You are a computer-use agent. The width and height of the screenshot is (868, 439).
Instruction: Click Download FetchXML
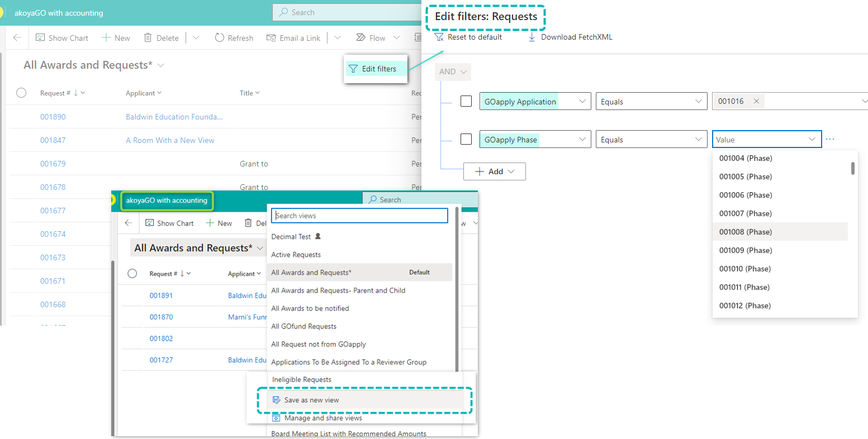pos(570,37)
